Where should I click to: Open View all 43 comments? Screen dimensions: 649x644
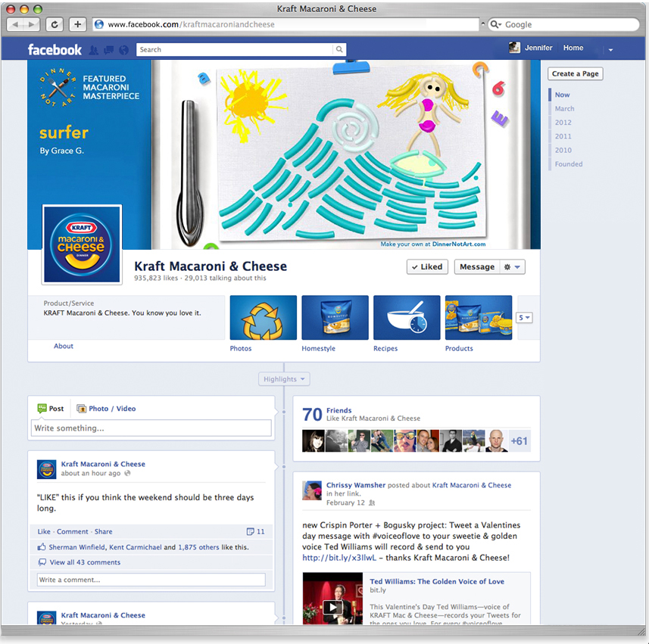tap(85, 562)
